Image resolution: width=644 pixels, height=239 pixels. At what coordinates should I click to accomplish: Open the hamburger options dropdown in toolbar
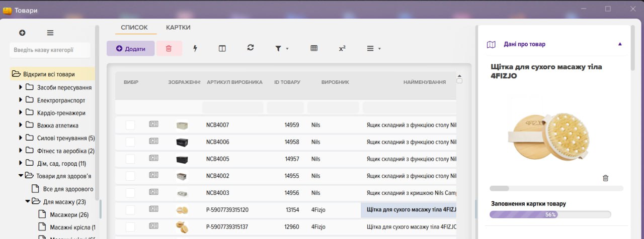click(373, 49)
